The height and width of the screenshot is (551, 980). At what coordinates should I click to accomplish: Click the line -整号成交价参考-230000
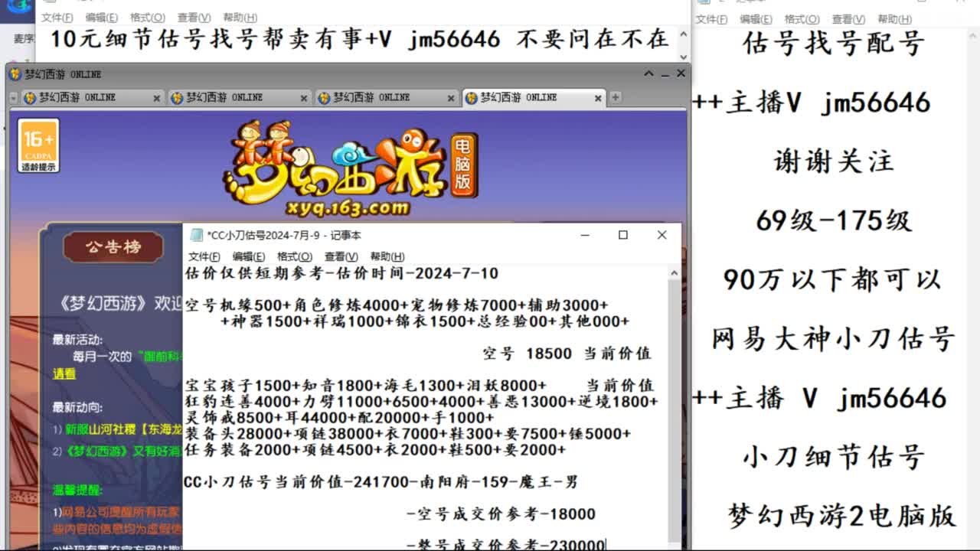click(x=505, y=544)
